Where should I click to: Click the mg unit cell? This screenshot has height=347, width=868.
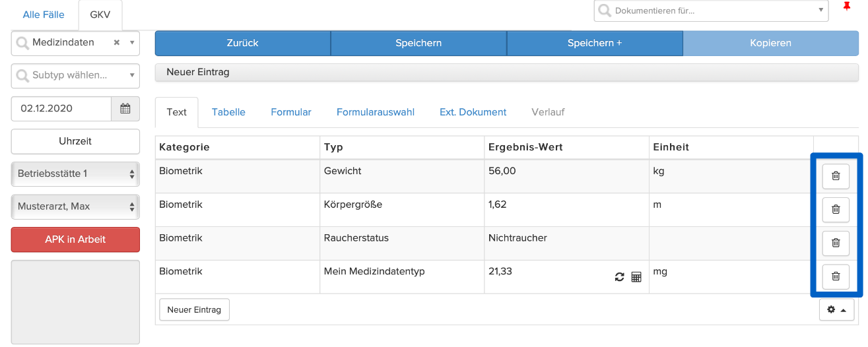click(731, 277)
